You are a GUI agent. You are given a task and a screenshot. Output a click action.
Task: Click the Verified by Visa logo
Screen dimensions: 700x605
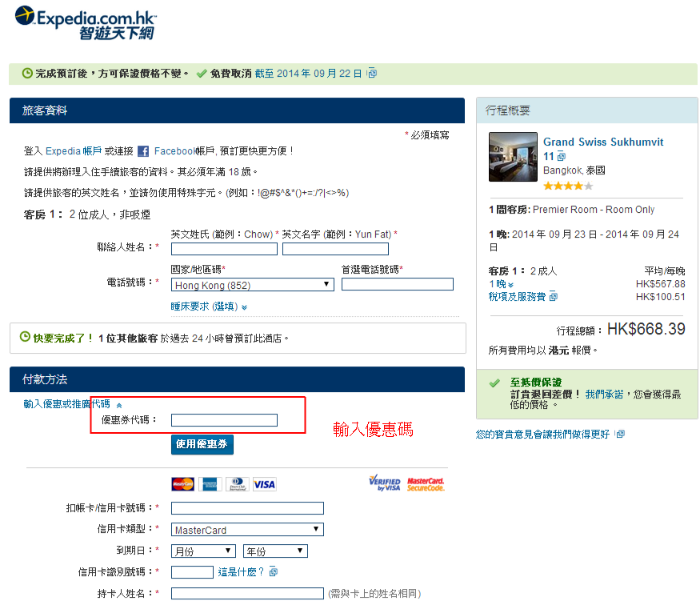pos(384,483)
